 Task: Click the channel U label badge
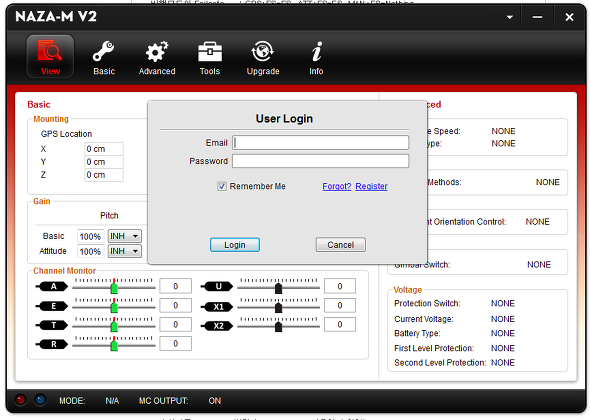(217, 287)
